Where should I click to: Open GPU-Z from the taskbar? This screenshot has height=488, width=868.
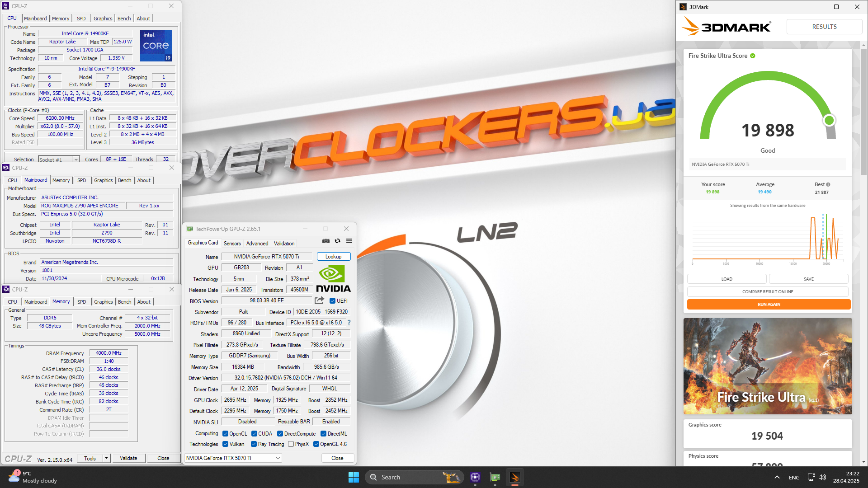[x=495, y=477]
